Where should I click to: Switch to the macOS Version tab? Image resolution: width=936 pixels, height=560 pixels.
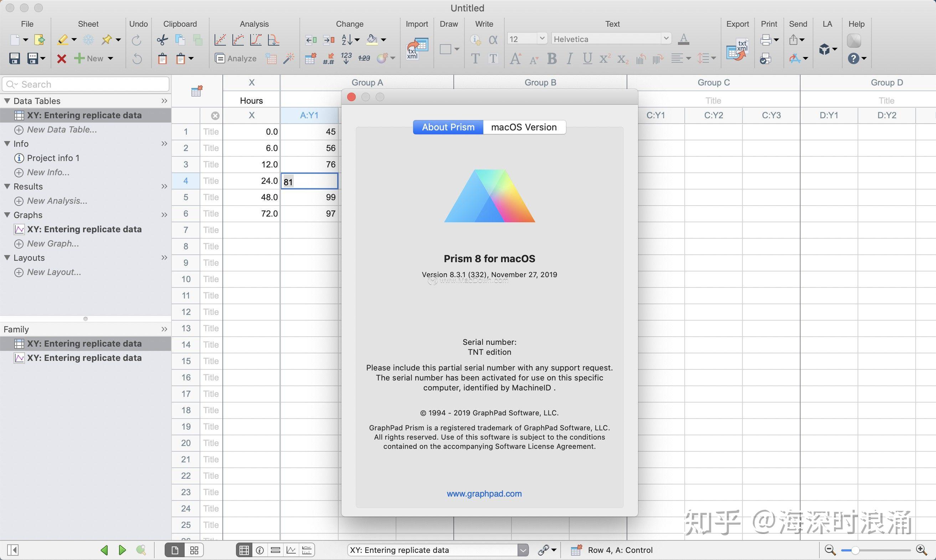point(524,127)
